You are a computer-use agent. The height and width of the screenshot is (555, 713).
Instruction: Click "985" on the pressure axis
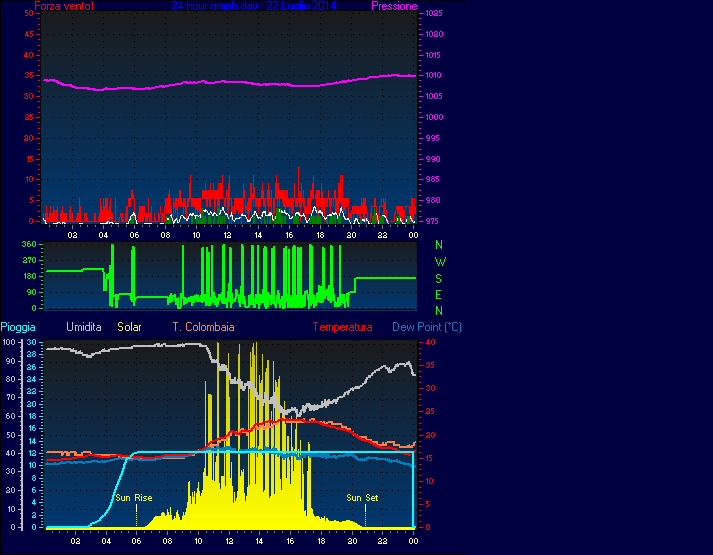tap(432, 180)
